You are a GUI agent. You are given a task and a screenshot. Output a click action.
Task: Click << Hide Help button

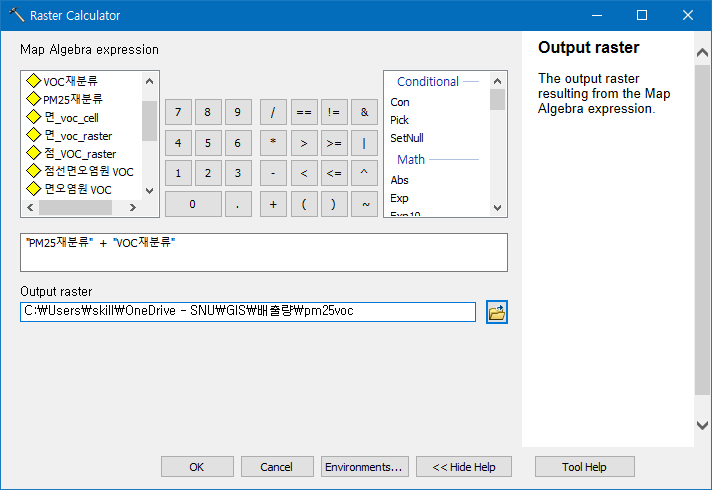point(464,467)
